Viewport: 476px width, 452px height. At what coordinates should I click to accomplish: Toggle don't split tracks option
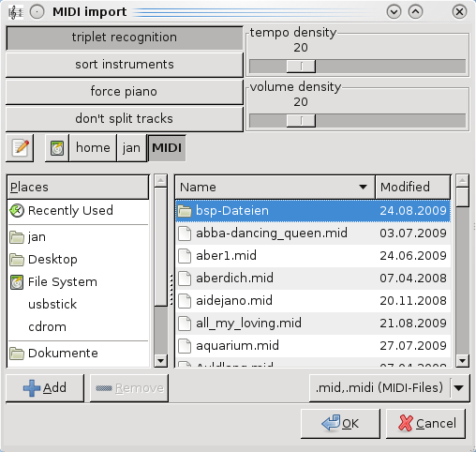pyautogui.click(x=125, y=119)
